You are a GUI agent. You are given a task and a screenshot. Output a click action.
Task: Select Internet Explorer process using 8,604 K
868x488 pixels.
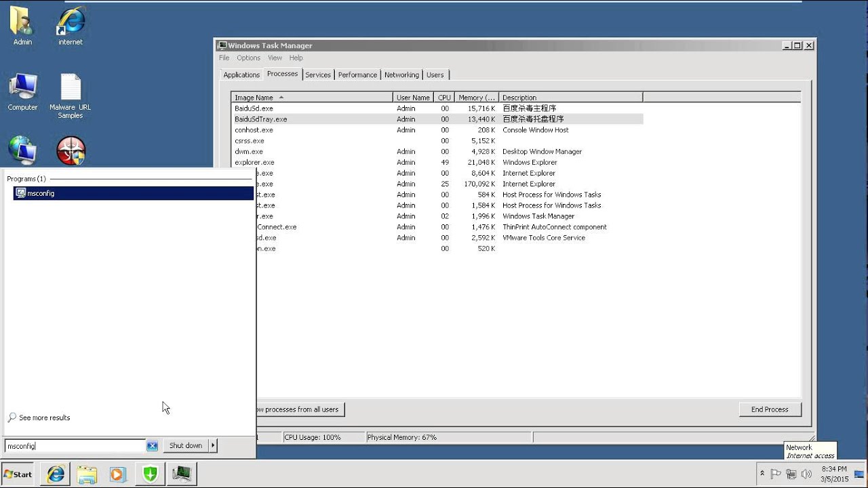tap(450, 173)
